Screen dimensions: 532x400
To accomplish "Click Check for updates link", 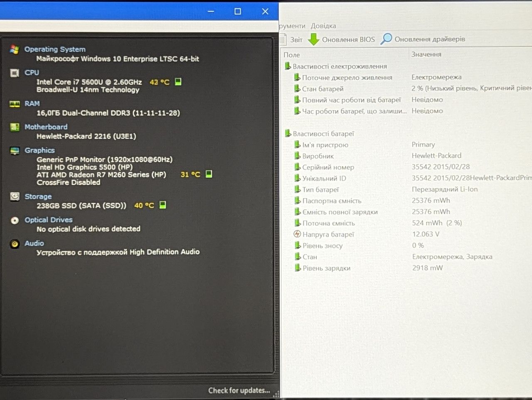I will coord(239,390).
